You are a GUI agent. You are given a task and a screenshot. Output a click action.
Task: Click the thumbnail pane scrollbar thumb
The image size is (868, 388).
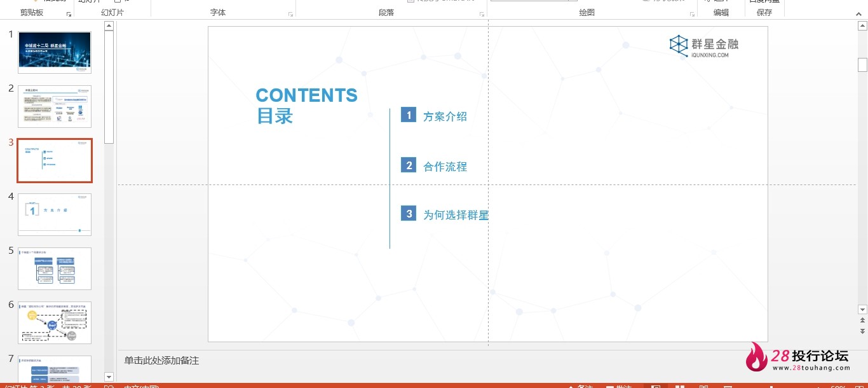point(109,87)
